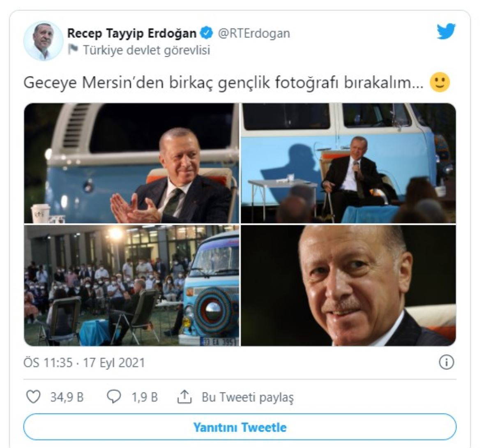Select Bu Tweeti paylaş
This screenshot has height=448, width=493.
pos(248,397)
